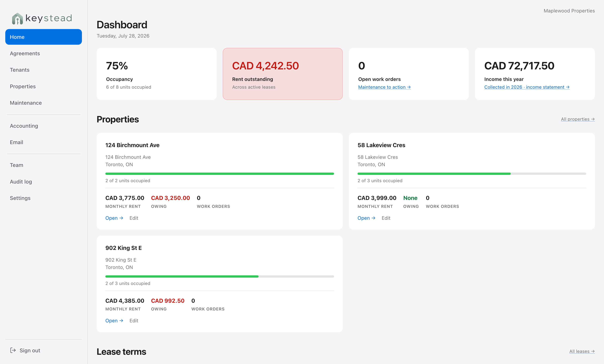Click the CAD 3,250.00 owing amount

click(170, 198)
